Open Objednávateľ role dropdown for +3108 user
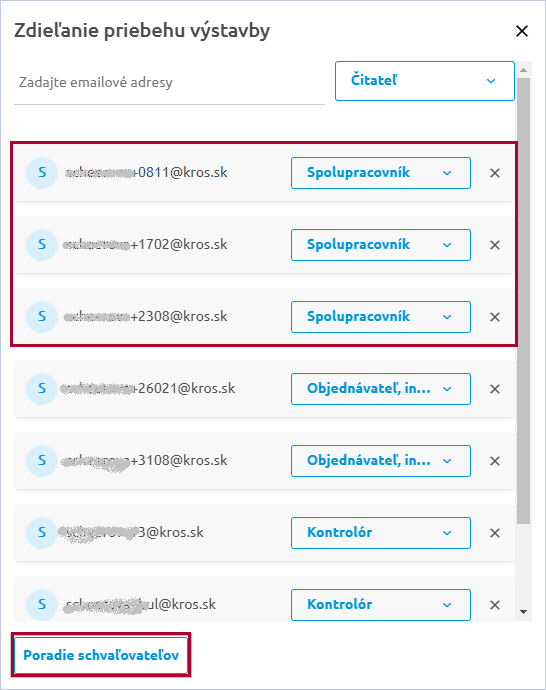This screenshot has height=690, width=546. (381, 461)
